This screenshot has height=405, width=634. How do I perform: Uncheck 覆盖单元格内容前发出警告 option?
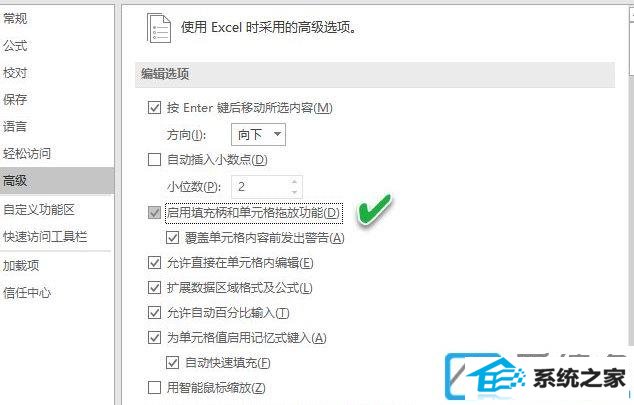(173, 238)
